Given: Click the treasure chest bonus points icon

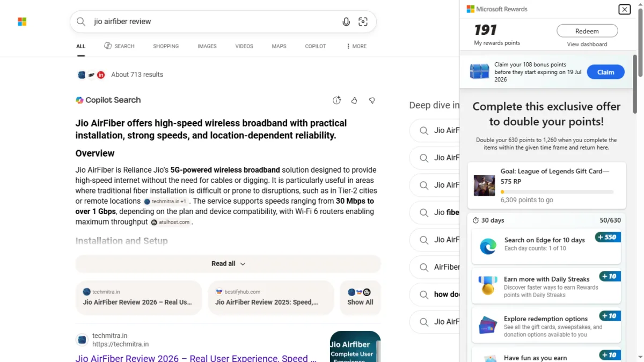Looking at the screenshot, I should pyautogui.click(x=480, y=71).
